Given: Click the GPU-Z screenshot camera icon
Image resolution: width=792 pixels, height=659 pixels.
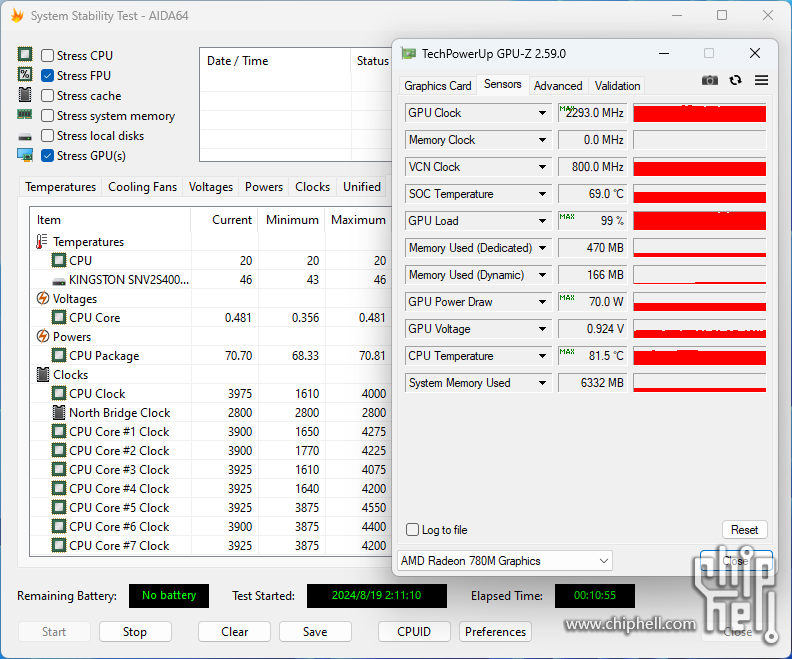Looking at the screenshot, I should click(710, 80).
